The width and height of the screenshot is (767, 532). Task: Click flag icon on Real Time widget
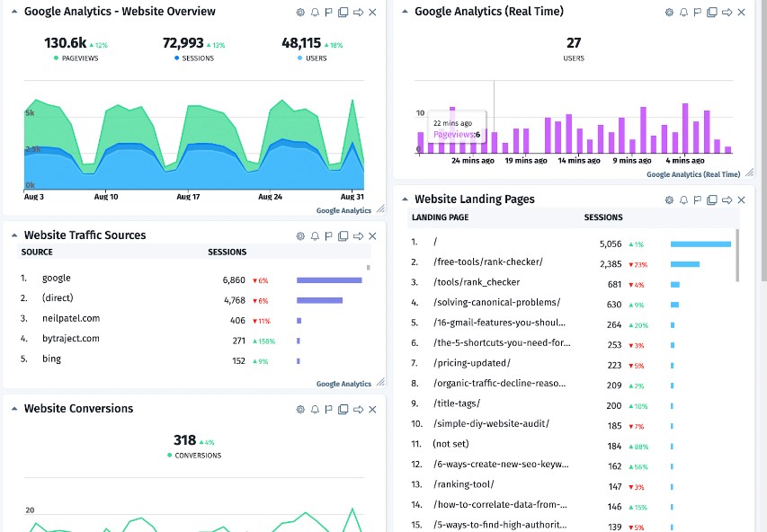pyautogui.click(x=698, y=13)
